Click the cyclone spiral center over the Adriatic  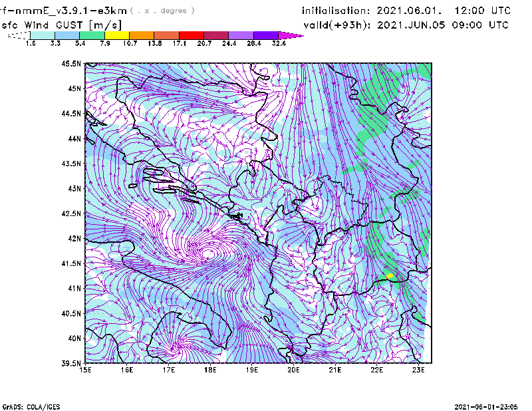[x=208, y=253]
